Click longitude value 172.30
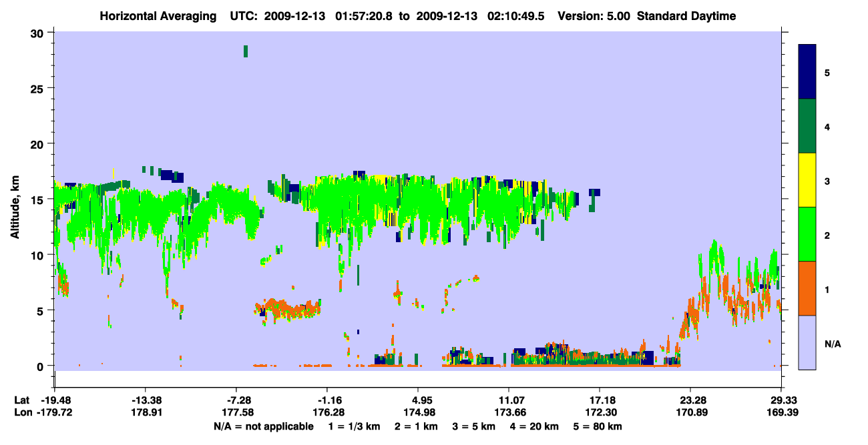Screen dimensions: 868x445 click(x=600, y=413)
